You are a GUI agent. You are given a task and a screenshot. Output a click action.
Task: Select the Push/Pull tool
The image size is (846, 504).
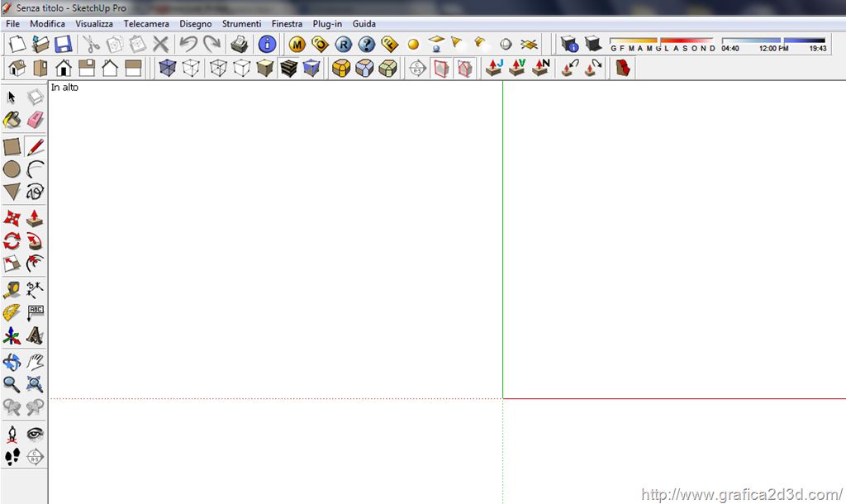pos(35,218)
